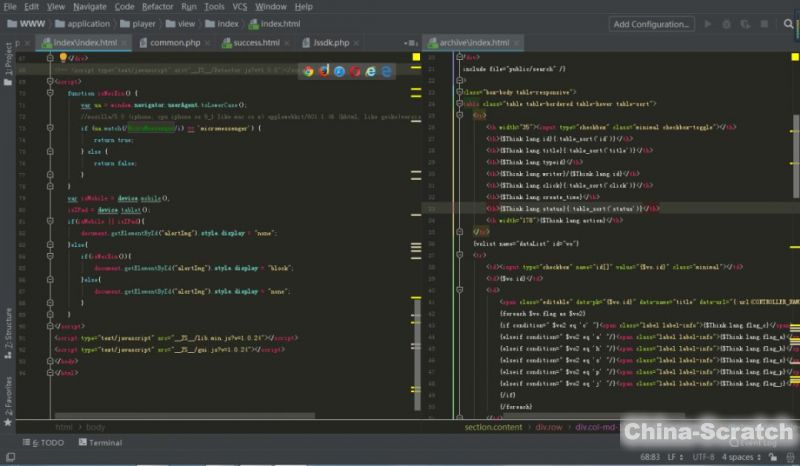
Task: Open the TODO tool window
Action: click(x=47, y=442)
